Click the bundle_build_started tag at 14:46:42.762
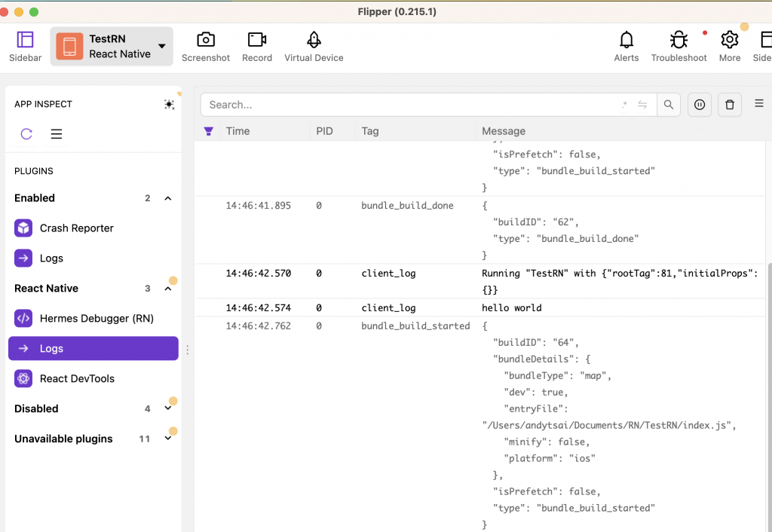Image resolution: width=772 pixels, height=532 pixels. point(415,326)
